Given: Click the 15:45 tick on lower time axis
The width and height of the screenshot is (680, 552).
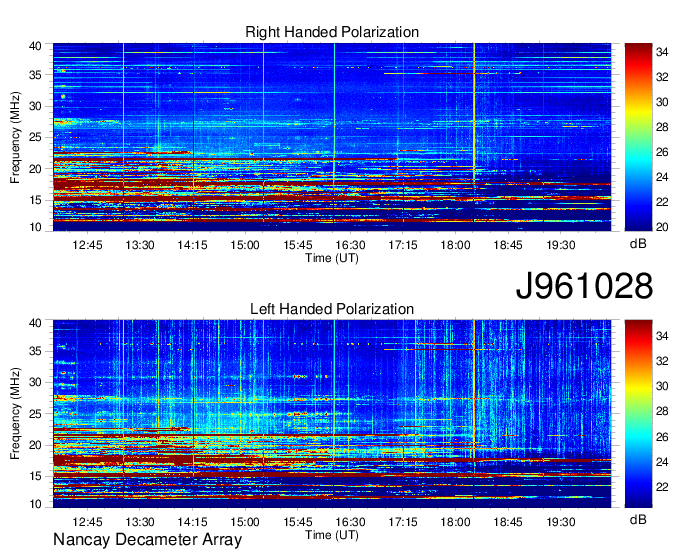Looking at the screenshot, I should tap(298, 522).
